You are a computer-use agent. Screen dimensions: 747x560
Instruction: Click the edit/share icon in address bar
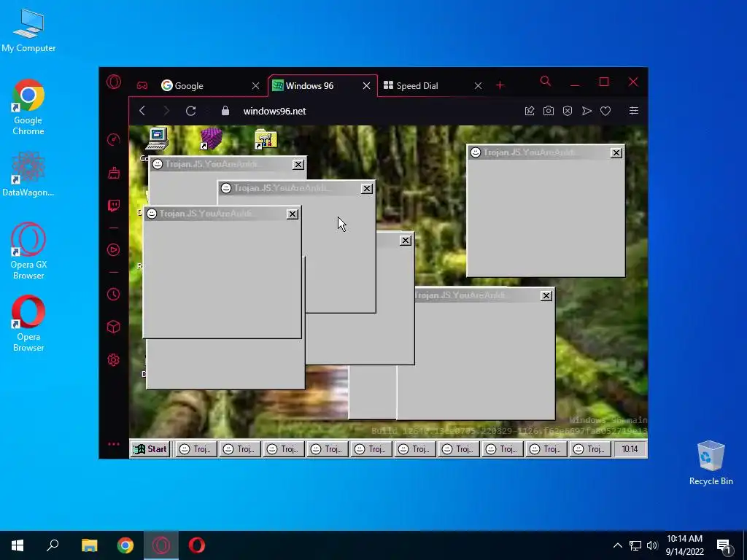(x=530, y=111)
